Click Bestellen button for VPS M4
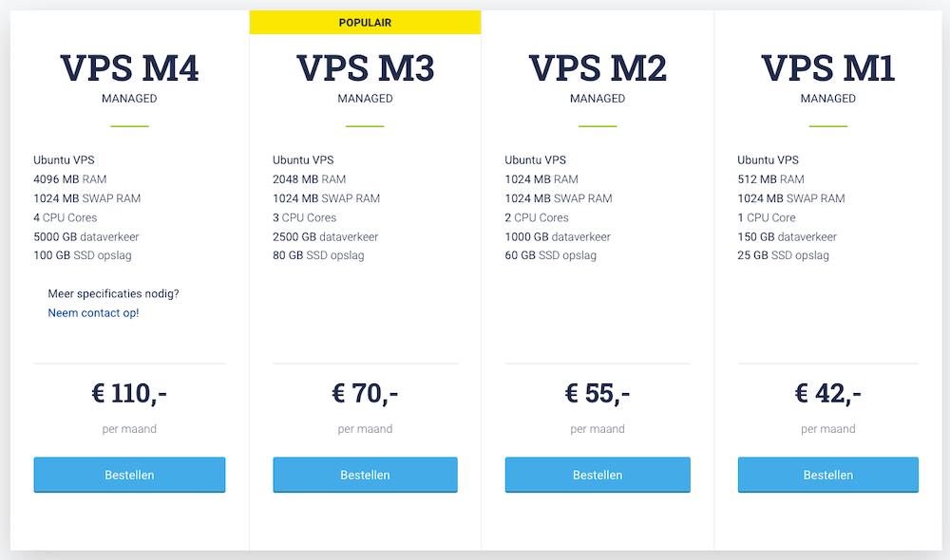Image resolution: width=950 pixels, height=560 pixels. pyautogui.click(x=129, y=475)
